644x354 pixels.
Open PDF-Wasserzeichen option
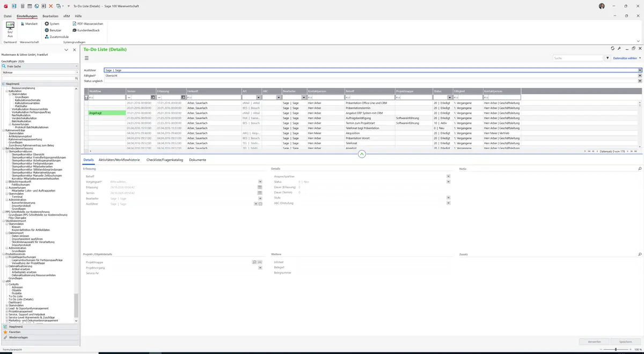pyautogui.click(x=88, y=24)
